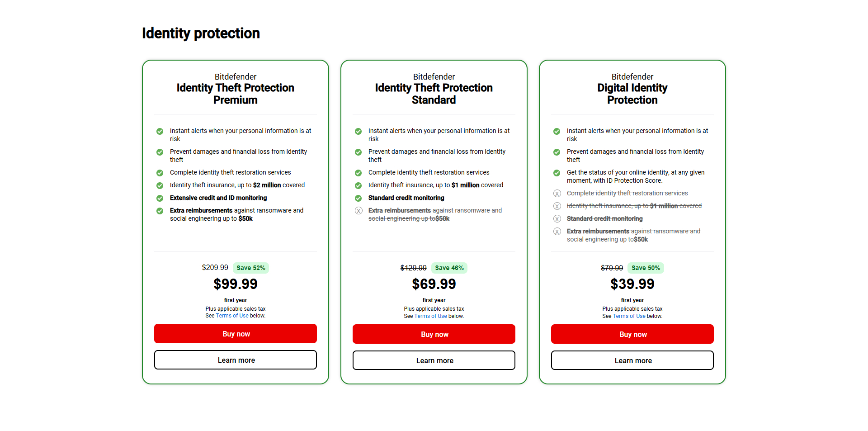
Task: Open Terms of Use link in the Digital Identity card
Action: pyautogui.click(x=629, y=316)
